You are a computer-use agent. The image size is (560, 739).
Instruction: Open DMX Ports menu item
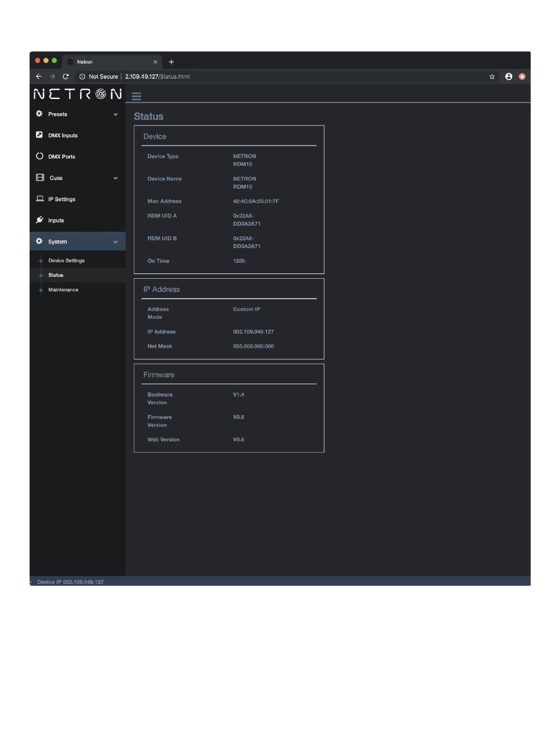(77, 156)
